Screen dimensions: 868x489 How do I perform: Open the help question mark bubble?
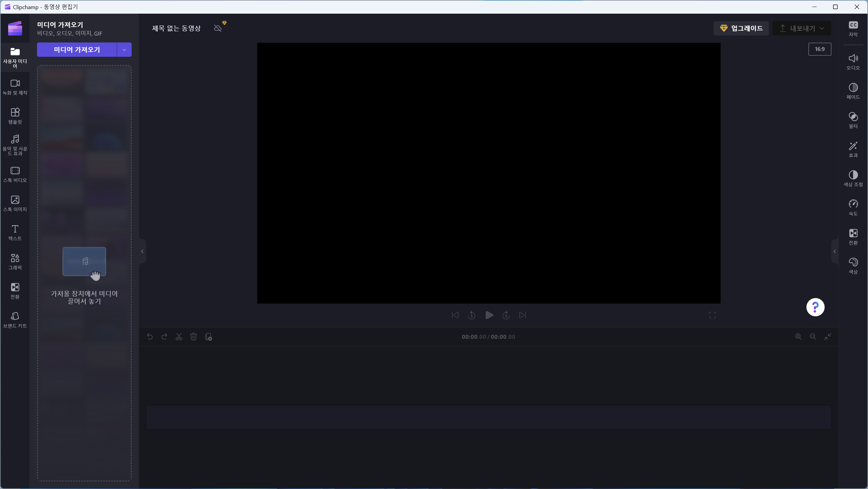[x=815, y=307]
